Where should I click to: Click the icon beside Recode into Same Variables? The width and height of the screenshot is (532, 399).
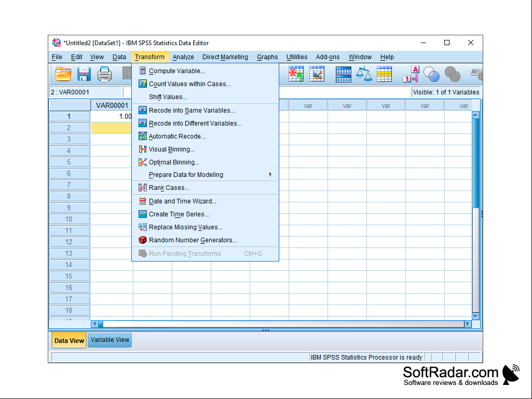(143, 111)
